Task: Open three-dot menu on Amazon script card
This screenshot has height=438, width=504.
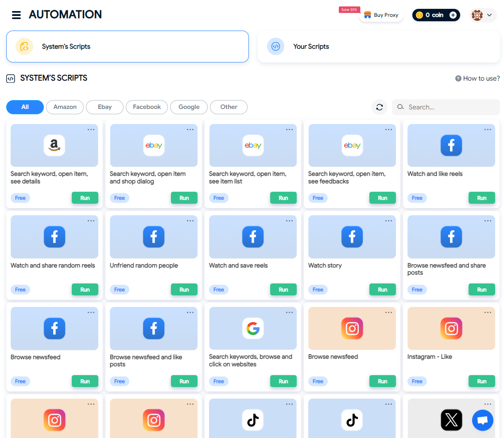Action: tap(91, 129)
